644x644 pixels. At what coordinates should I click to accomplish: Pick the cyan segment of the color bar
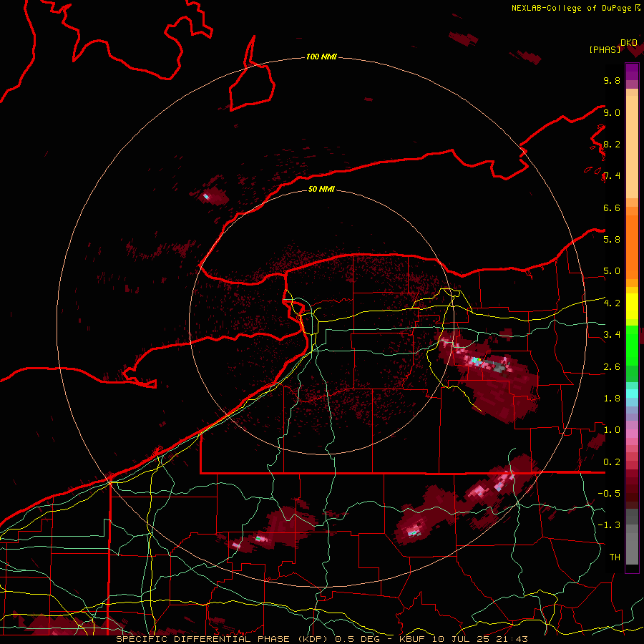pos(632,394)
